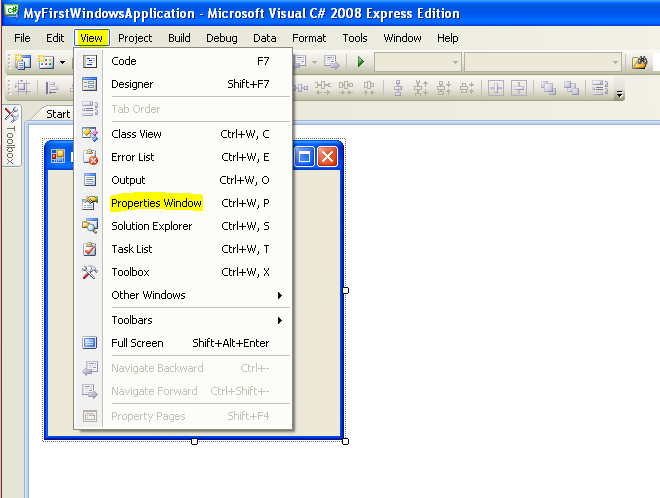The image size is (660, 498).
Task: Click the Properties Window icon
Action: (90, 203)
